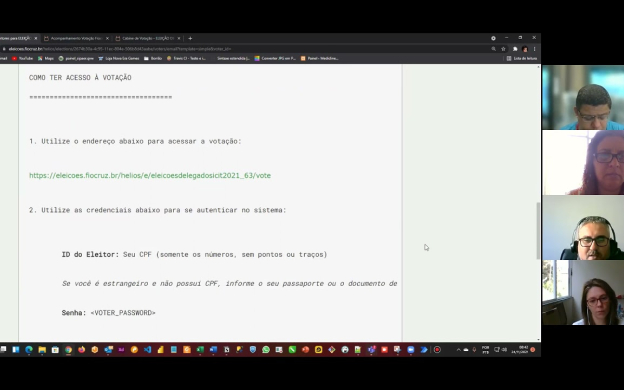Click the address bar URL field
Image resolution: width=624 pixels, height=390 pixels.
click(x=247, y=49)
